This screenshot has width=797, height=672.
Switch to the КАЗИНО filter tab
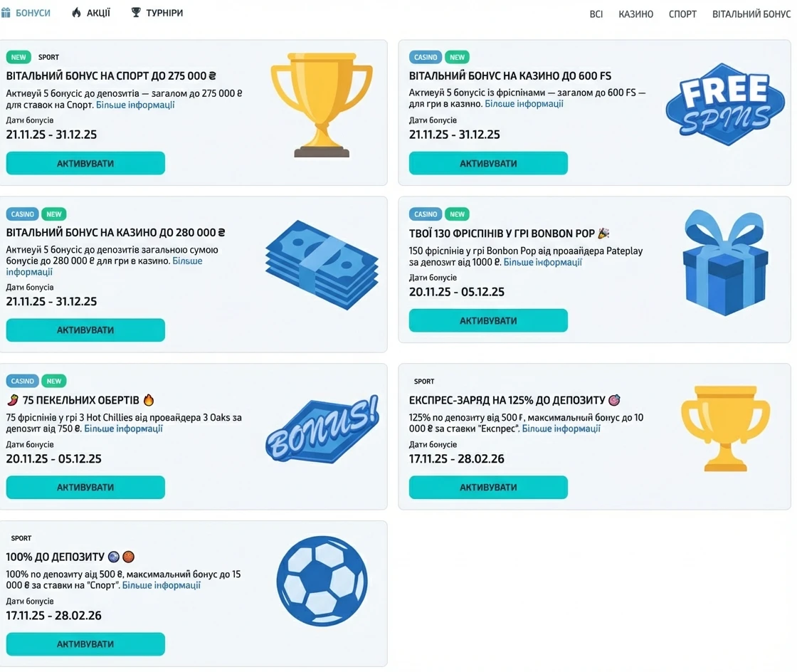[635, 14]
